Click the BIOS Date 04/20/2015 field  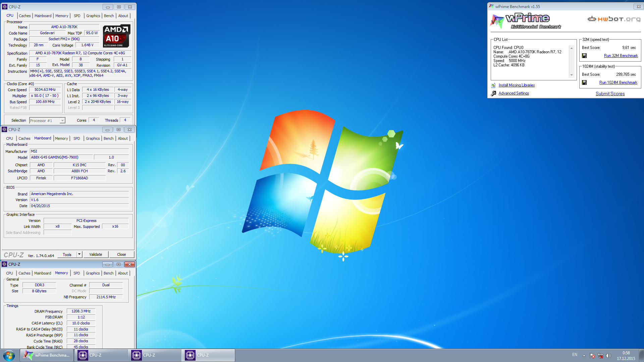coord(79,206)
